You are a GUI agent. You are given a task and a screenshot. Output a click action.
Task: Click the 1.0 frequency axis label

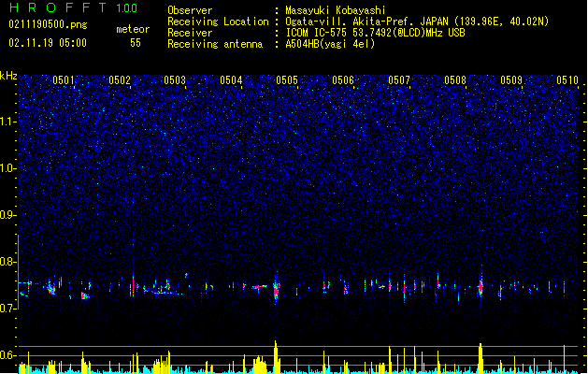pyautogui.click(x=7, y=168)
